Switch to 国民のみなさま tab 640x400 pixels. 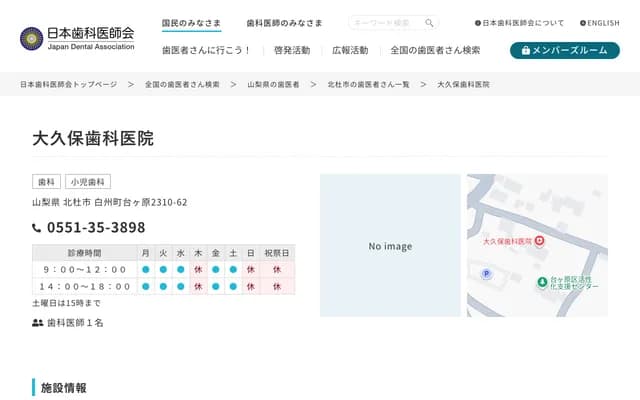point(191,23)
